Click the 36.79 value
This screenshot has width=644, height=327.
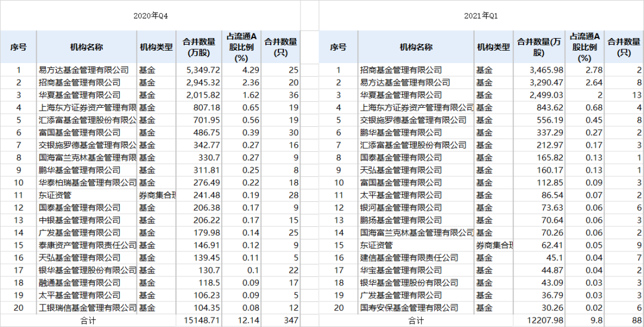[x=553, y=295]
